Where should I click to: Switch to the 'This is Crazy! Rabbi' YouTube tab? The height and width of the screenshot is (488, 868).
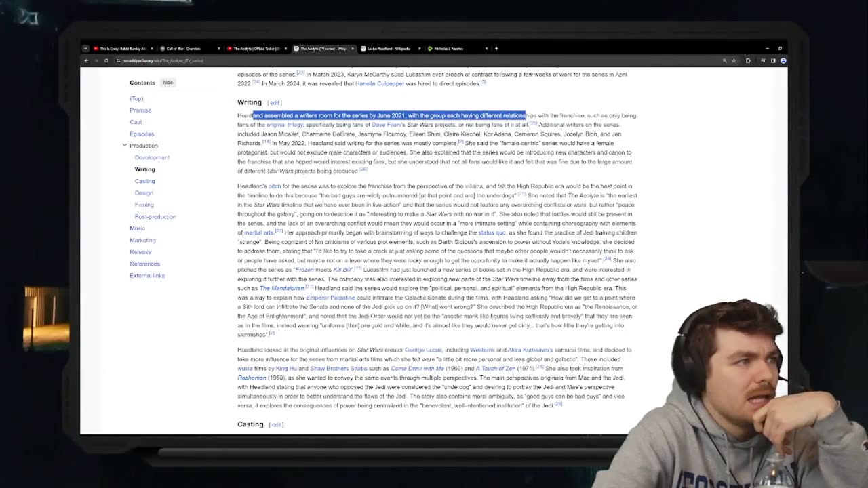[x=122, y=49]
